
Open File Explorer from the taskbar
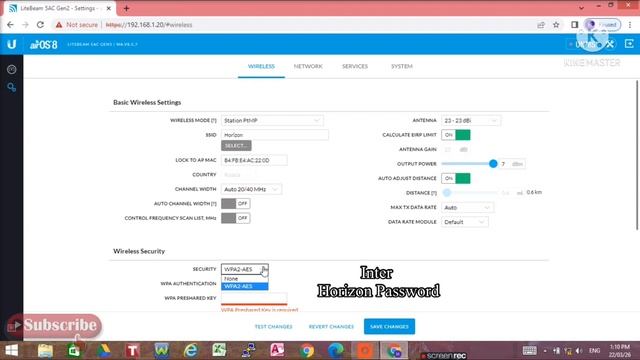coord(45,351)
